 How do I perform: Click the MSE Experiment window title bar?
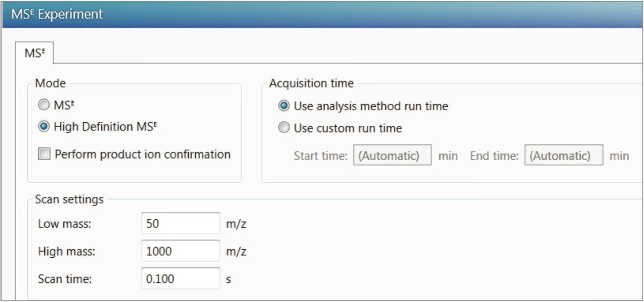[322, 14]
